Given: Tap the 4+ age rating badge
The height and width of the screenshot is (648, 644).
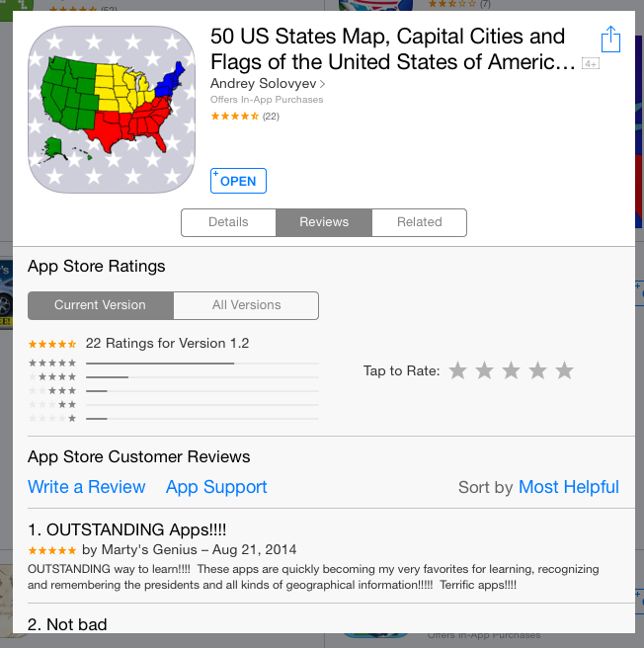Looking at the screenshot, I should point(591,63).
